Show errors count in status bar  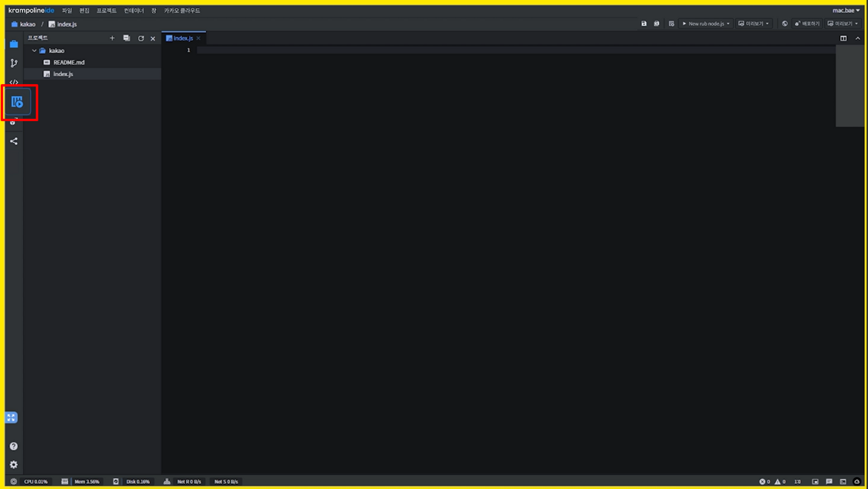[x=765, y=482]
